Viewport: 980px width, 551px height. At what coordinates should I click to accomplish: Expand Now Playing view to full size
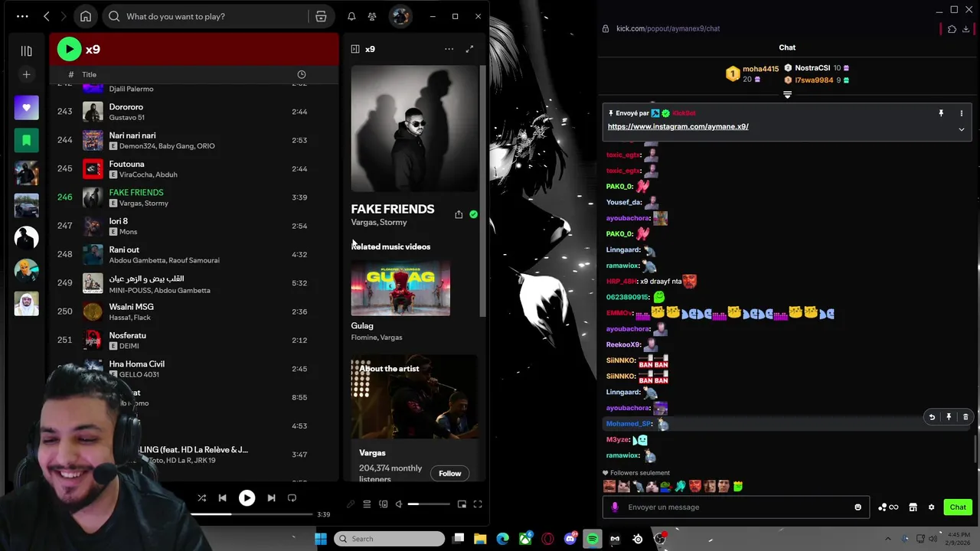click(469, 49)
